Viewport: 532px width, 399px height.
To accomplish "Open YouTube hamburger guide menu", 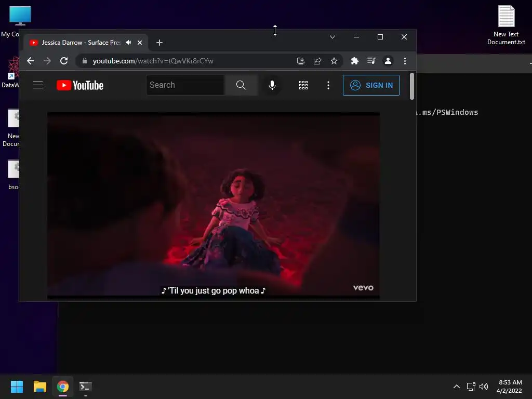I will (38, 85).
